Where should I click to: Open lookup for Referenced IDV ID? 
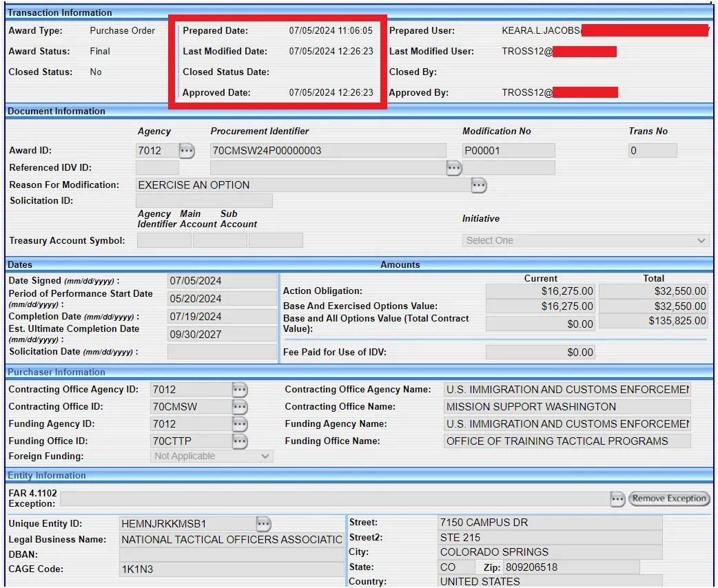pos(453,167)
